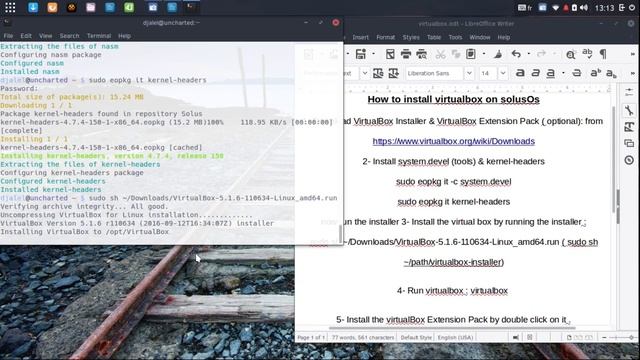Open the Underline style dropdown arrow
Viewport: 640px width, 360px height.
tap(563, 73)
